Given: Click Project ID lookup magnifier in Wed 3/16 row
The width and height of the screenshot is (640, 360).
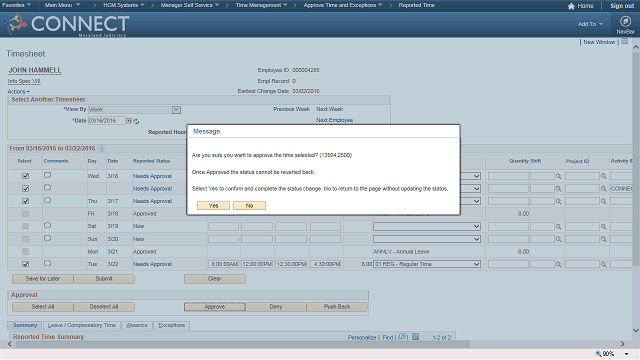Looking at the screenshot, I should [x=603, y=176].
